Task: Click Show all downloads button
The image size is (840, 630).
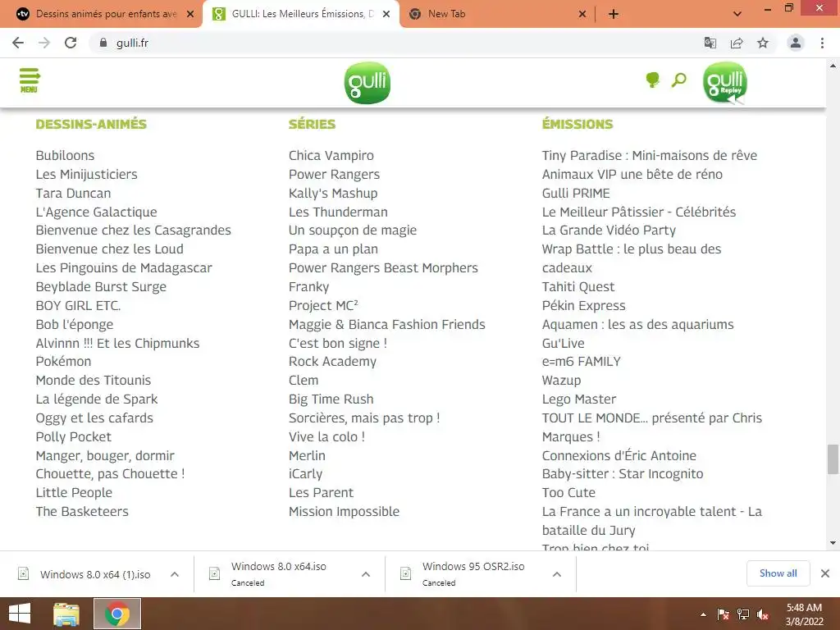Action: tap(778, 573)
